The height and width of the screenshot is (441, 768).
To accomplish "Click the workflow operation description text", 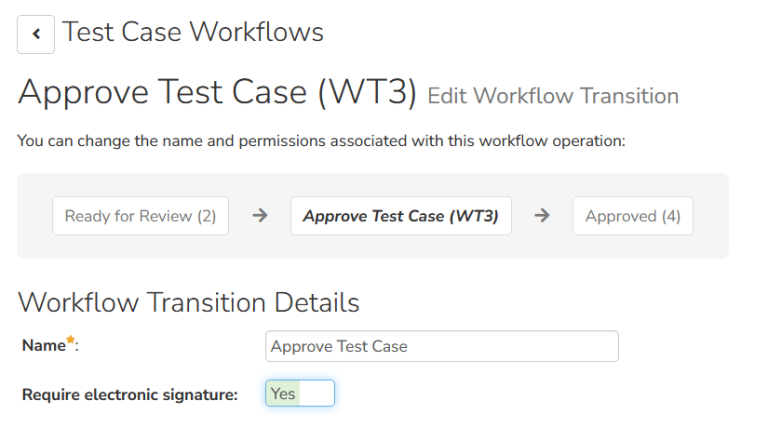I will coord(321,141).
